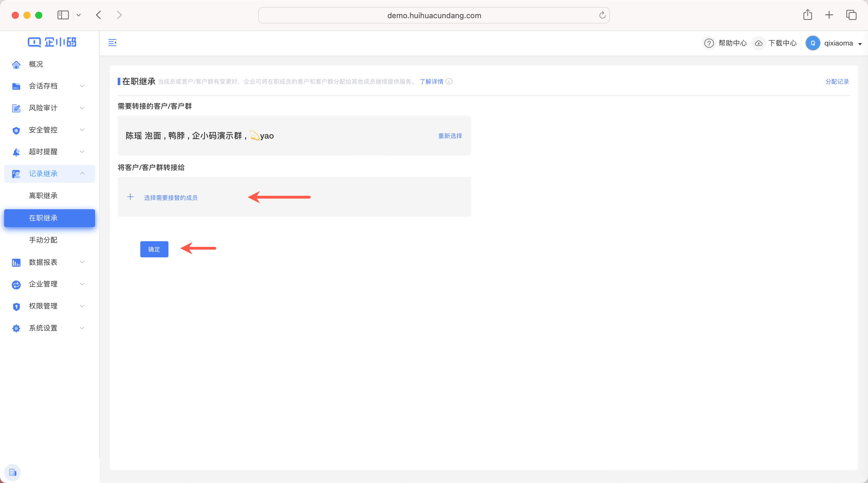
Task: Expand the 企业管理 chevron
Action: coord(82,284)
